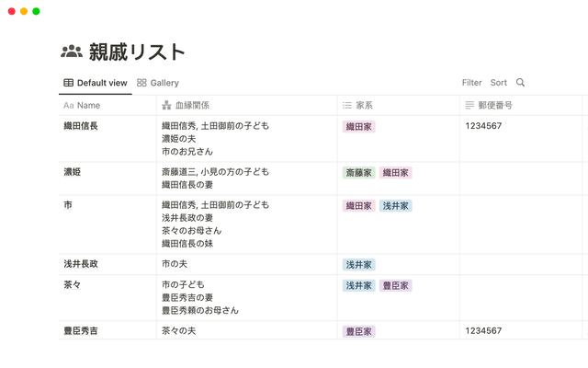588x368 pixels.
Task: Click the 斎藤家 green tag in 濃姫 row
Action: (x=358, y=172)
